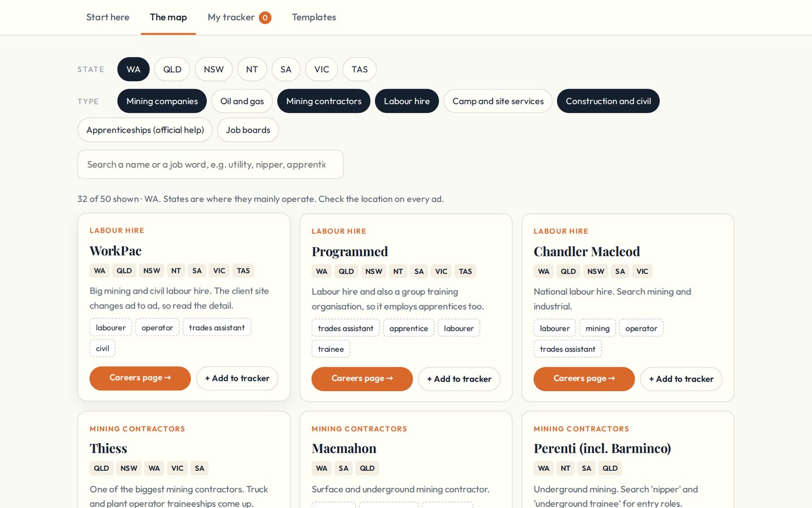Screen dimensions: 812x508
Task: Select the NSW state filter
Action: click(x=214, y=69)
